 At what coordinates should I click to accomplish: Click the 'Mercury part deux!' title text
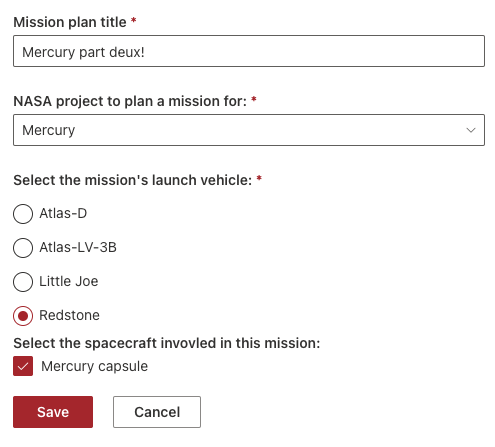click(83, 52)
